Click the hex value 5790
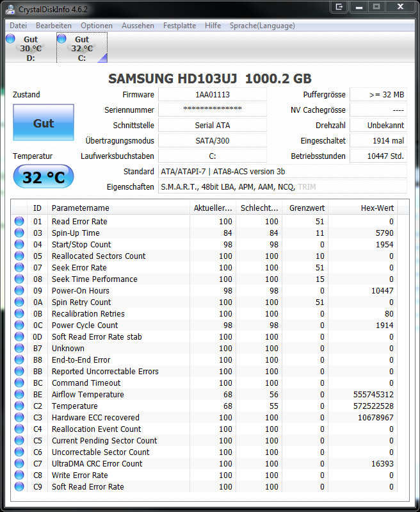 (384, 233)
